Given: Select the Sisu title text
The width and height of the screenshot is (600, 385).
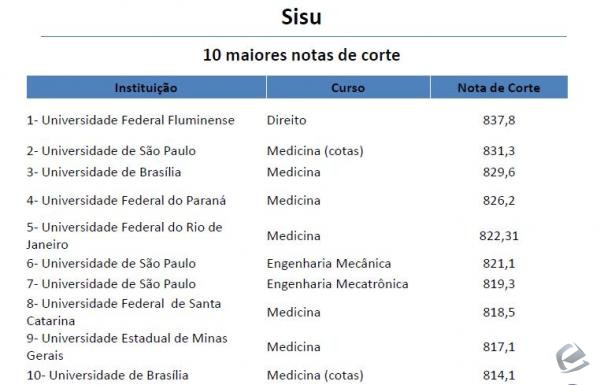Looking at the screenshot, I should [302, 17].
